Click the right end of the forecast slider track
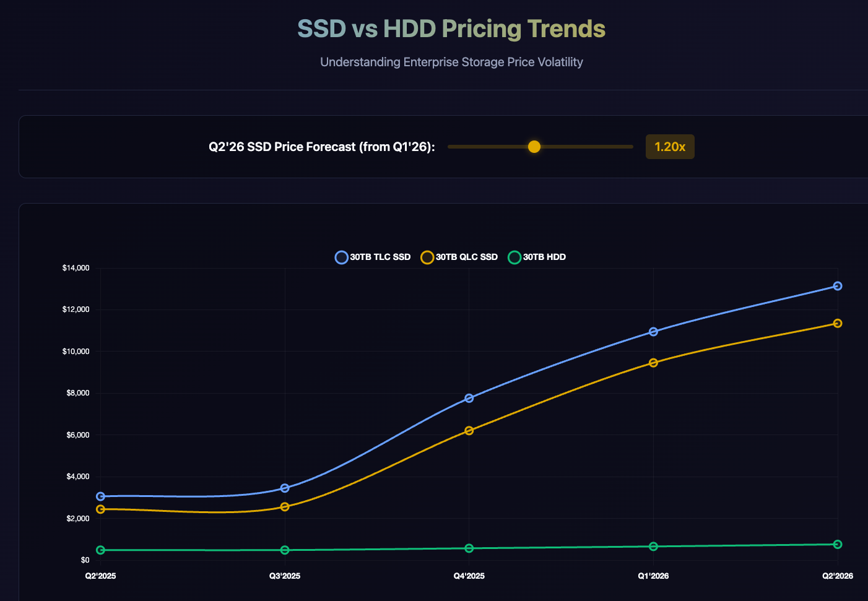Screen dimensions: 868x601 coord(630,147)
